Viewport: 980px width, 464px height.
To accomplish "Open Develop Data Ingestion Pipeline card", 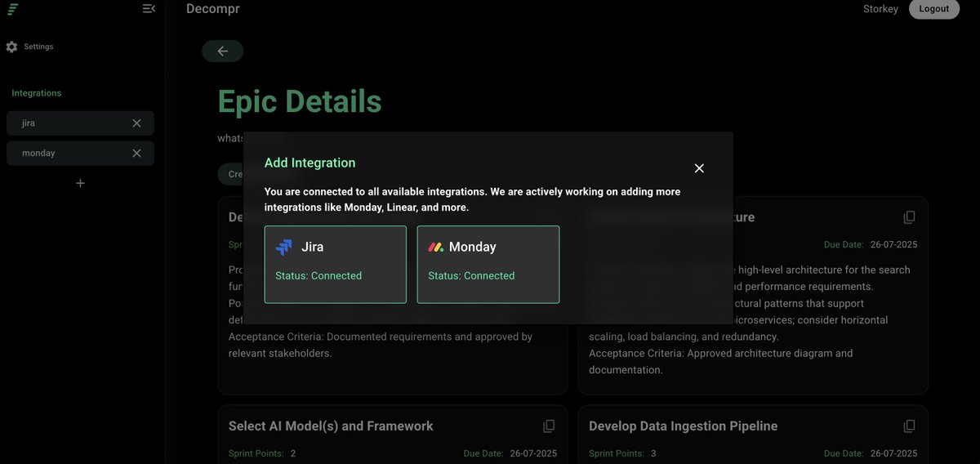I will click(753, 435).
